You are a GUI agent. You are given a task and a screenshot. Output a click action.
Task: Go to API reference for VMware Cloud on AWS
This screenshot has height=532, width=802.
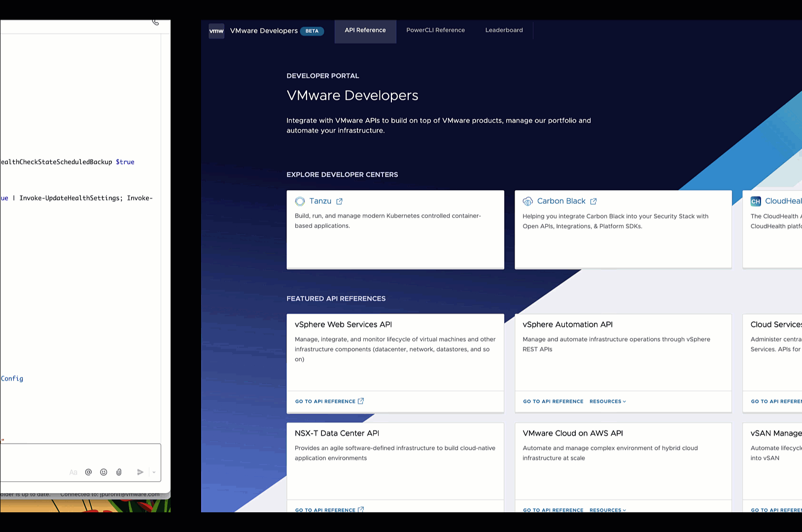pos(553,510)
